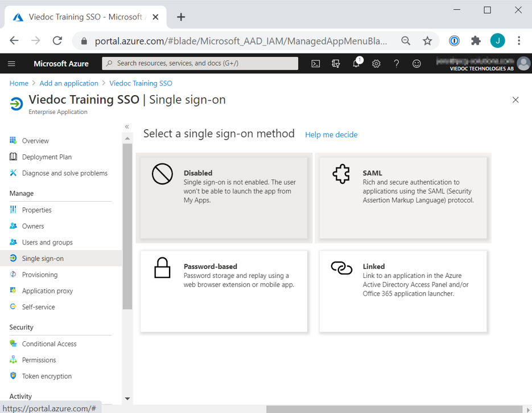
Task: Open the Azure portal hamburger menu
Action: pos(11,64)
